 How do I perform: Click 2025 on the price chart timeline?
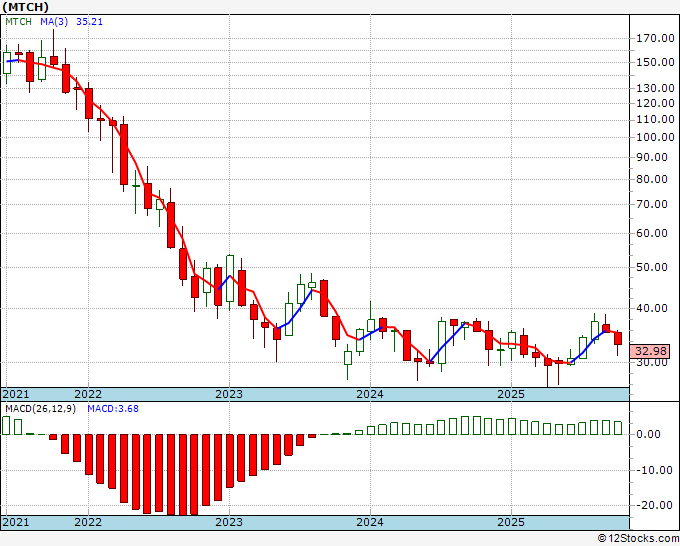coord(511,394)
